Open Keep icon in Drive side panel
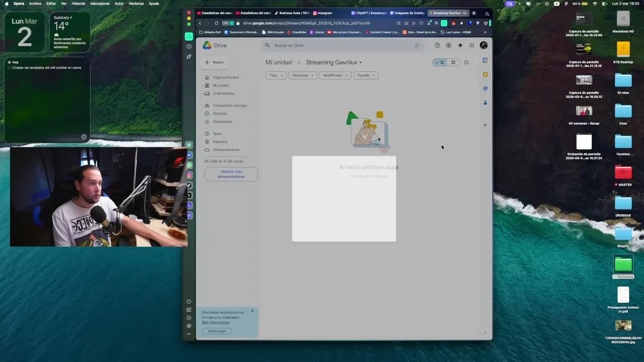The image size is (644, 362). (x=485, y=74)
